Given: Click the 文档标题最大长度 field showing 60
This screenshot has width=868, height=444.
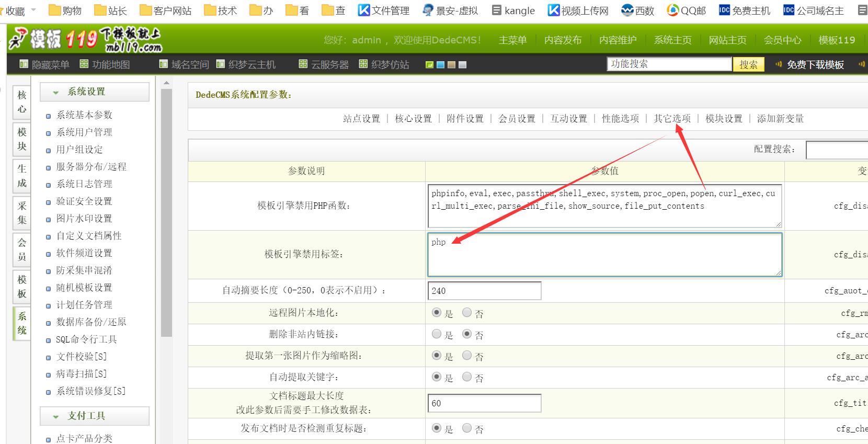Looking at the screenshot, I should pos(484,403).
